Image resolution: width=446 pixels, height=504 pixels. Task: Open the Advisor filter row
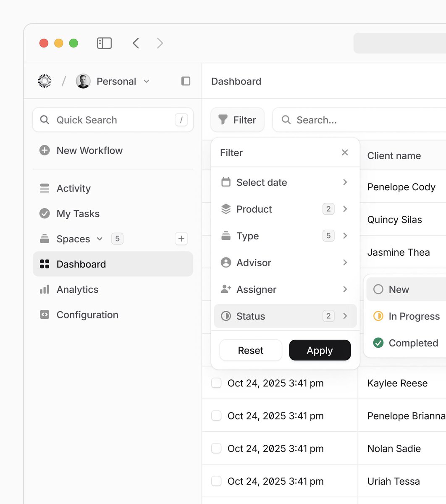click(x=285, y=262)
